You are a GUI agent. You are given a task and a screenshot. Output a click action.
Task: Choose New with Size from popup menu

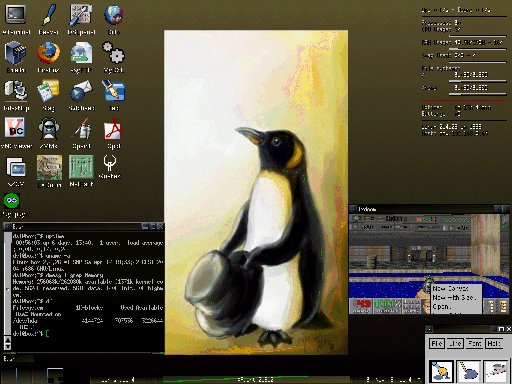click(x=456, y=297)
